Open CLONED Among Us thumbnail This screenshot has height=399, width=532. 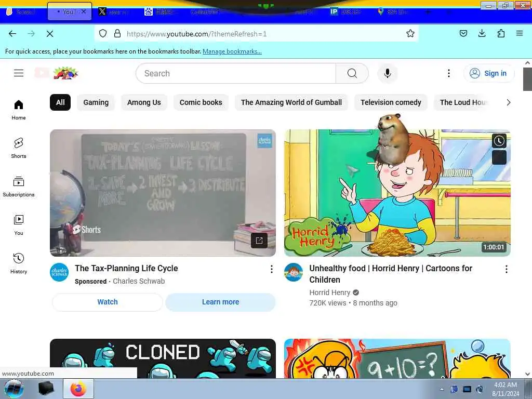tap(163, 358)
